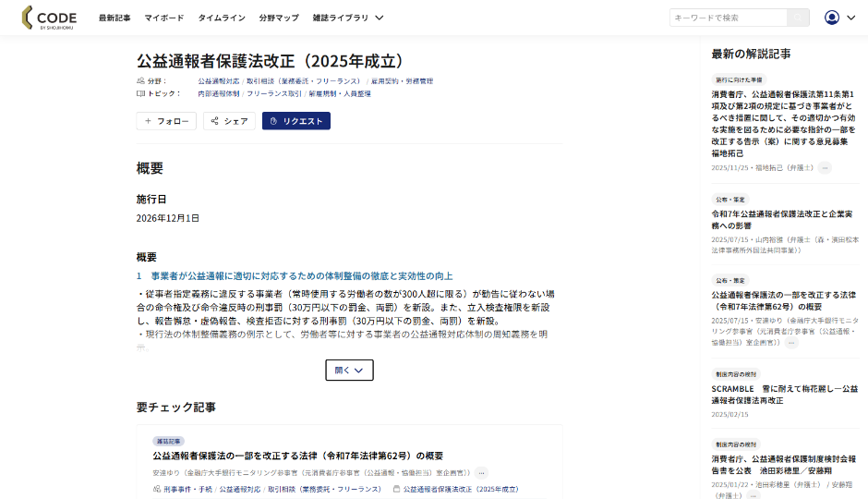Click the ellipsis after 室企画官 in the sidebar
The height and width of the screenshot is (499, 868).
[790, 342]
